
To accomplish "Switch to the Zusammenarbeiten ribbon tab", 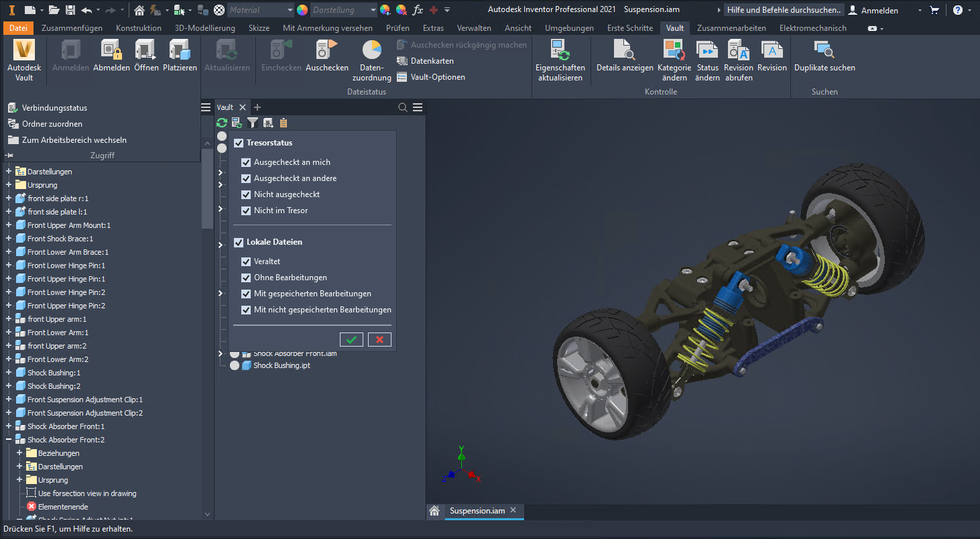I will click(731, 28).
